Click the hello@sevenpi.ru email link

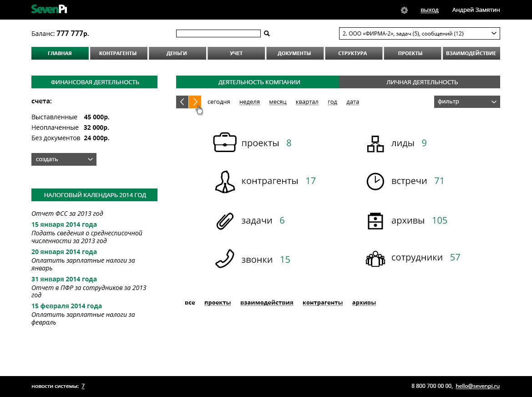[x=478, y=386]
